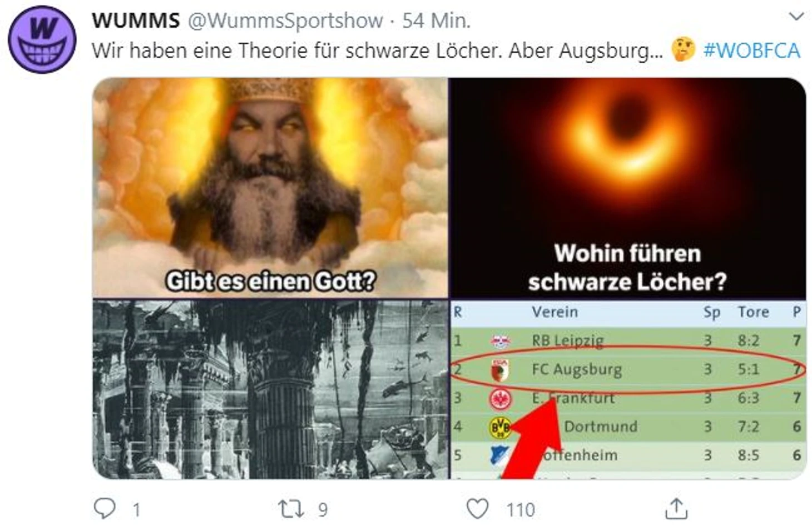This screenshot has height=529, width=812.
Task: Expand tweet options chevron menu
Action: tap(796, 17)
